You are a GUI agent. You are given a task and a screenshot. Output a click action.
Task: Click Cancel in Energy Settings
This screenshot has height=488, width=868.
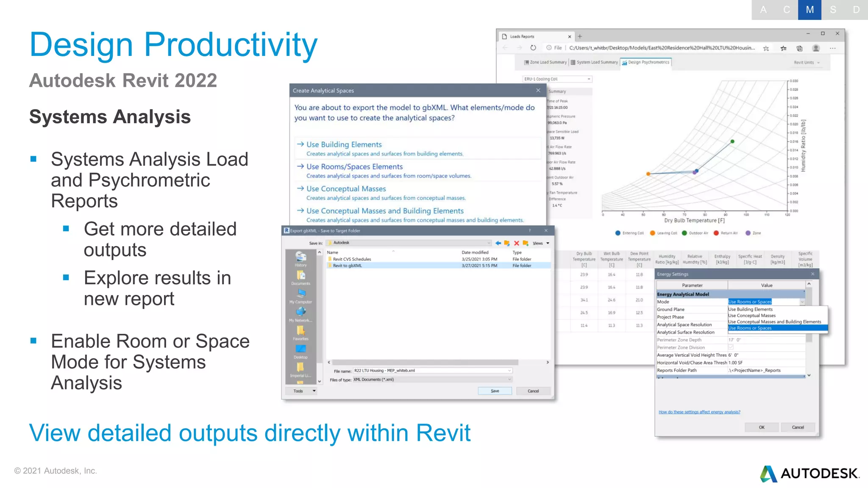[x=798, y=427]
